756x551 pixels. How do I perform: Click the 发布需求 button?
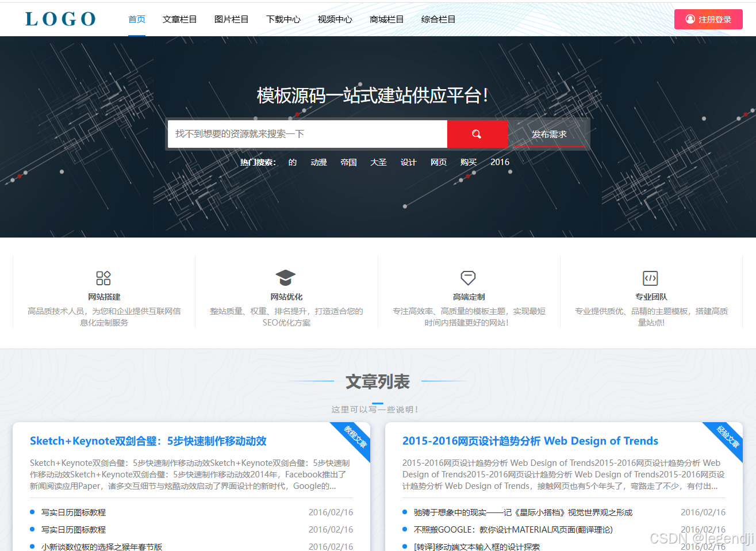[548, 134]
